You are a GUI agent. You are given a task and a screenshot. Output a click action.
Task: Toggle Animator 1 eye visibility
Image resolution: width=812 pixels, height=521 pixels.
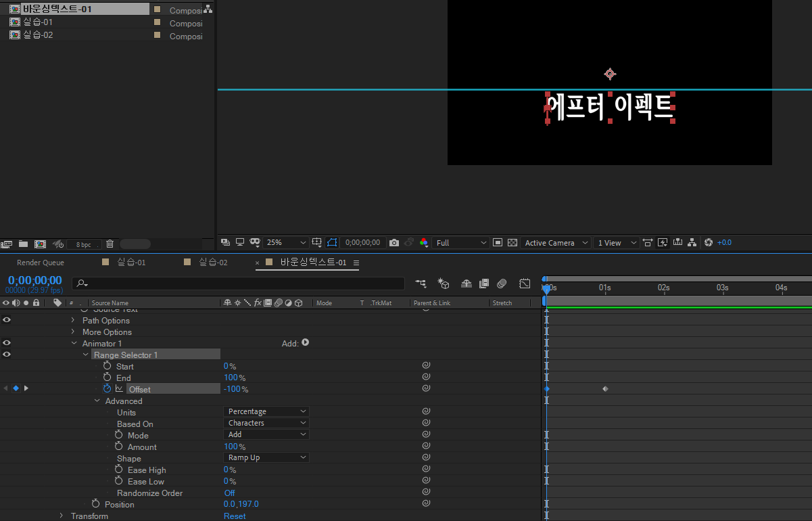[x=7, y=343]
